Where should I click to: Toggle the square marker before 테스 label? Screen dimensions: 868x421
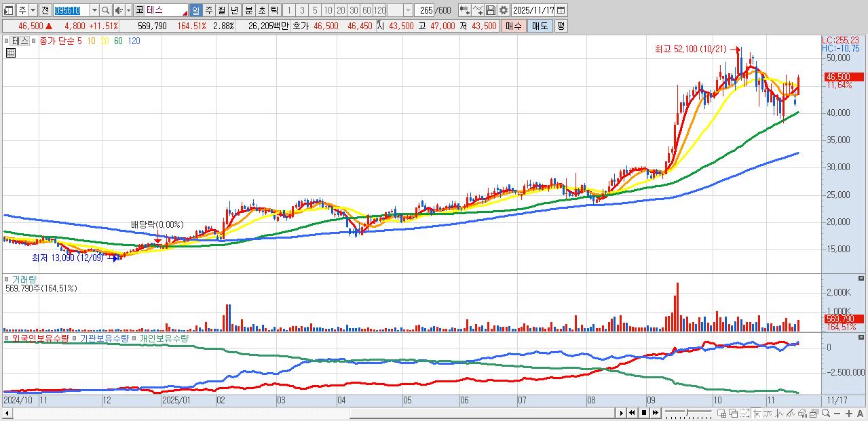coord(7,41)
